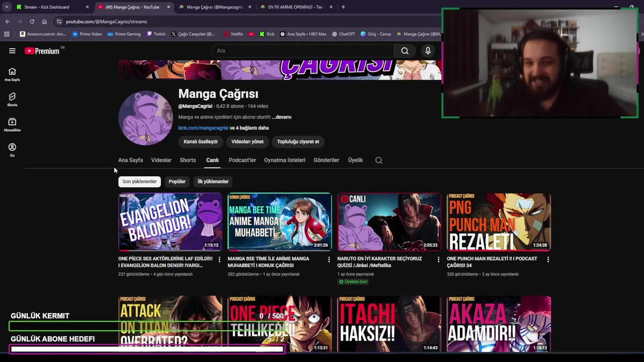Reload the current page
The height and width of the screenshot is (362, 644).
(x=32, y=22)
